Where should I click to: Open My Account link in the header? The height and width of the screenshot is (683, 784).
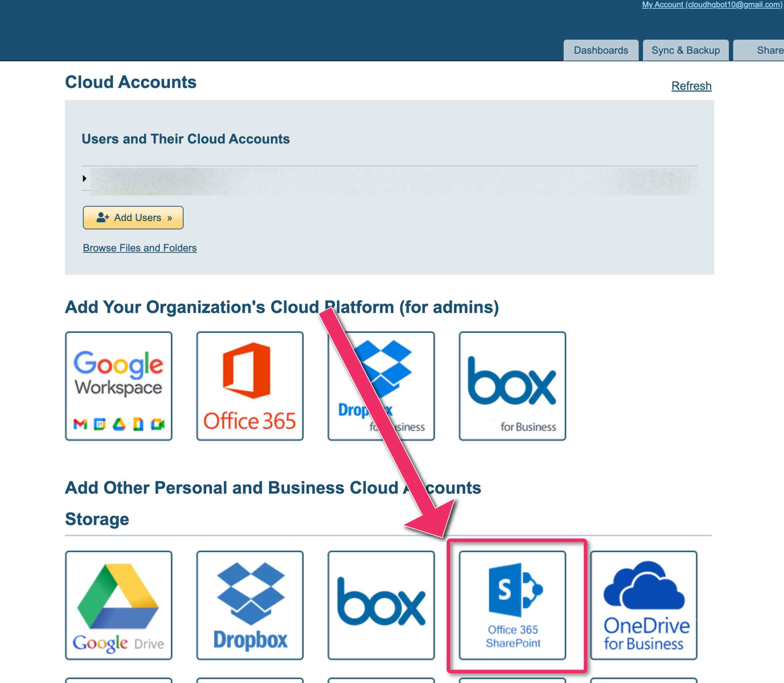tap(712, 5)
